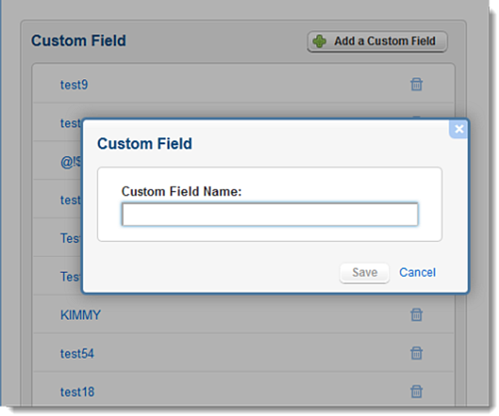Delete the test9 custom field via trash icon
499x416 pixels.
(x=416, y=84)
